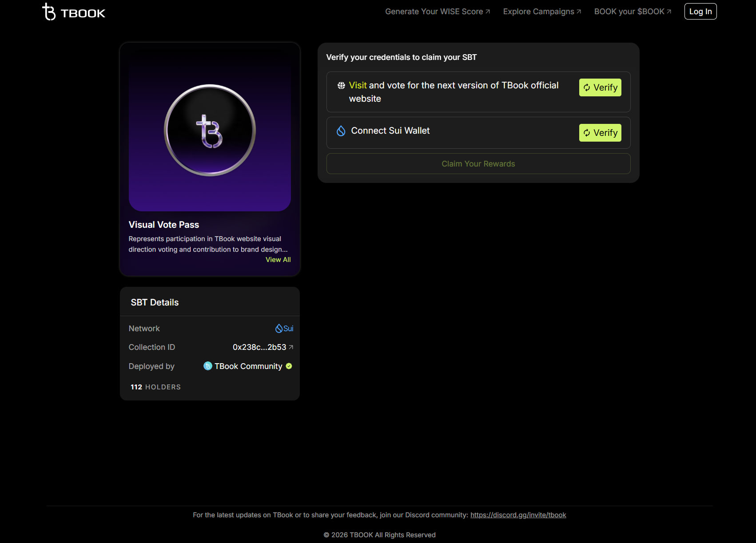This screenshot has height=543, width=756.
Task: Click the arrow icon after Generate Your WISE Score
Action: (x=488, y=12)
